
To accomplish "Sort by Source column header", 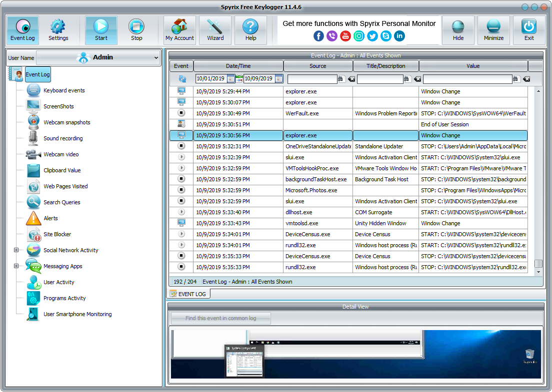I will [x=318, y=66].
